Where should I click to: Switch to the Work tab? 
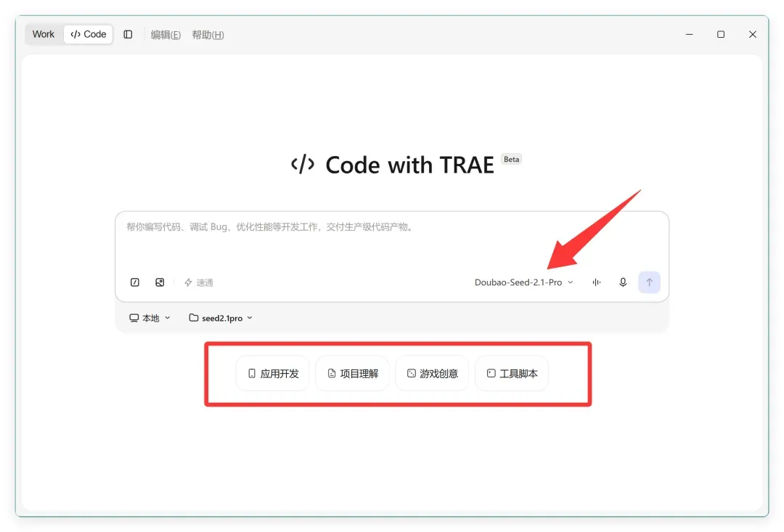click(x=44, y=35)
